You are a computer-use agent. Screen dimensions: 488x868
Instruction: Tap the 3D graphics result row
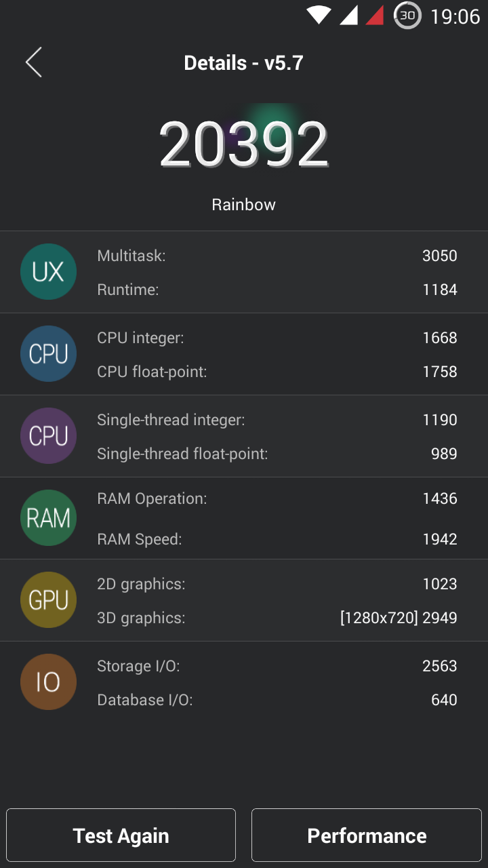pos(277,618)
